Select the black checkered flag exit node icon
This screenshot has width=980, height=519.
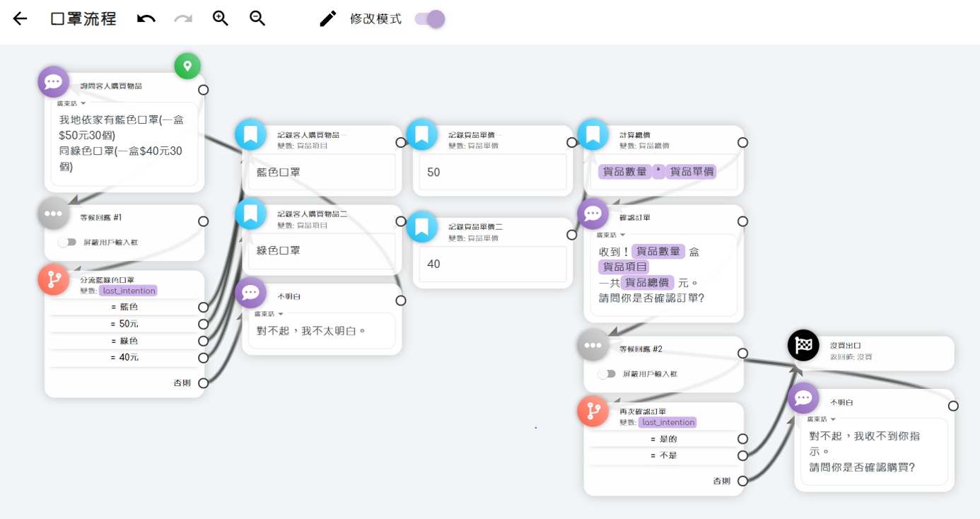pyautogui.click(x=803, y=346)
